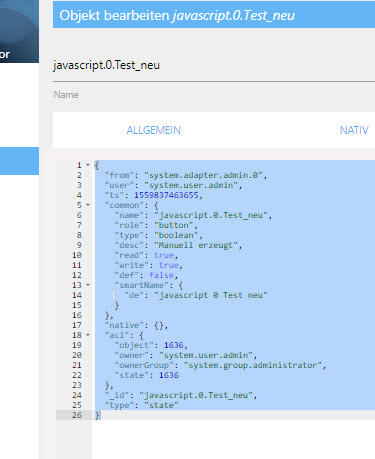Viewport: 375px width, 459px height.
Task: Click the "user": "system.user.admin" line
Action: point(173,185)
